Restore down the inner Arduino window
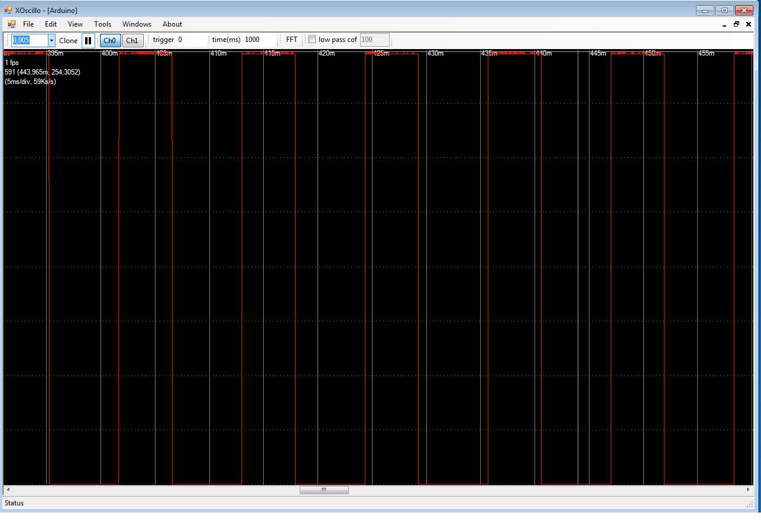Screen dimensions: 761x532 (x=736, y=24)
